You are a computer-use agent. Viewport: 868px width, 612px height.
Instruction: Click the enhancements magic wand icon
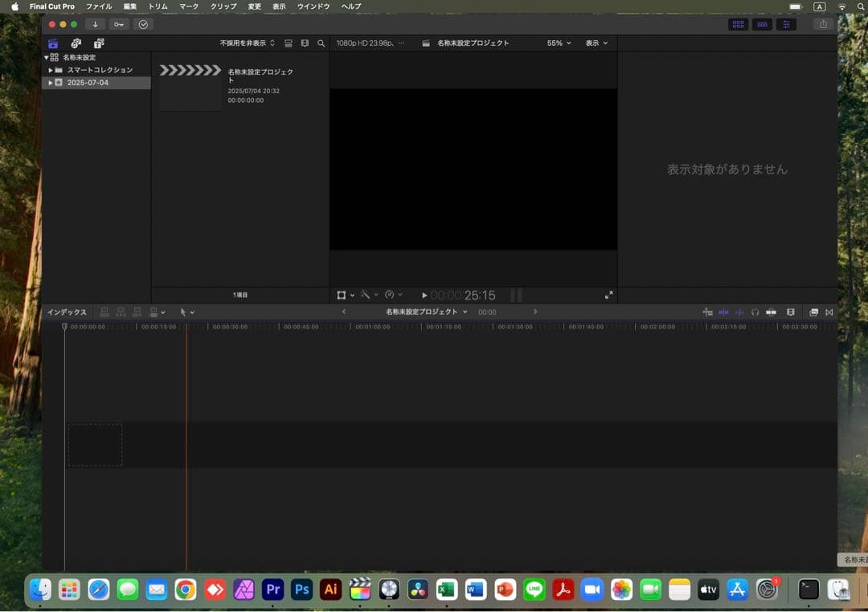click(366, 295)
